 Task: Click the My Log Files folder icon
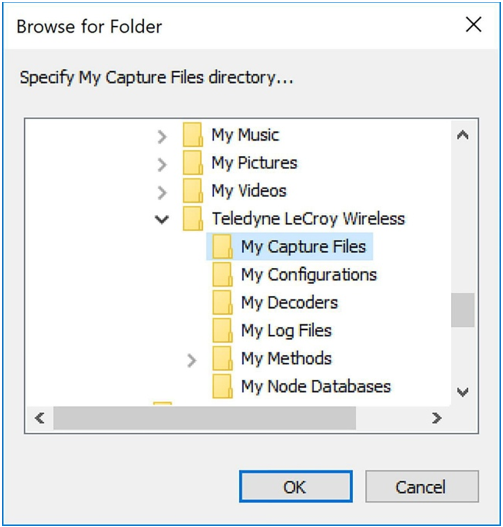tap(222, 330)
